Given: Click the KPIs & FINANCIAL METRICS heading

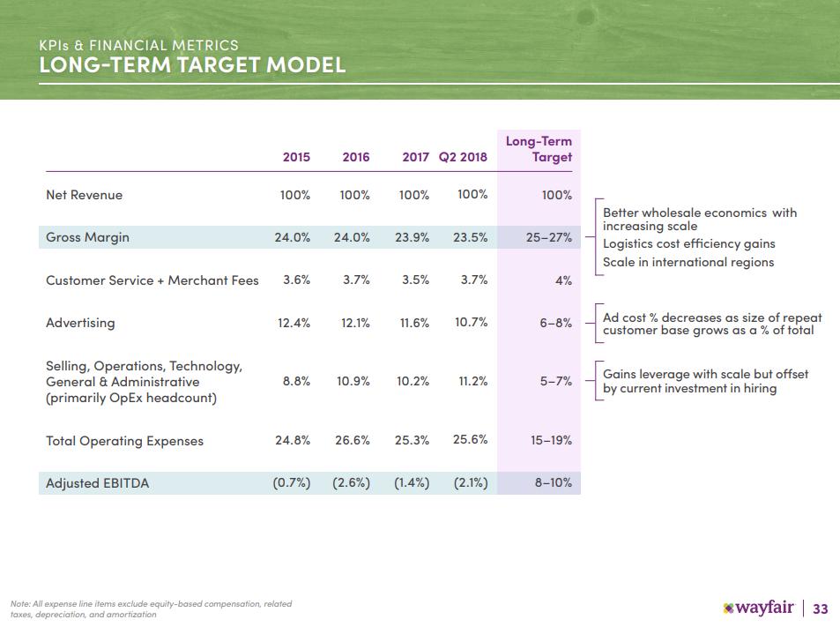Looking at the screenshot, I should pos(138,45).
